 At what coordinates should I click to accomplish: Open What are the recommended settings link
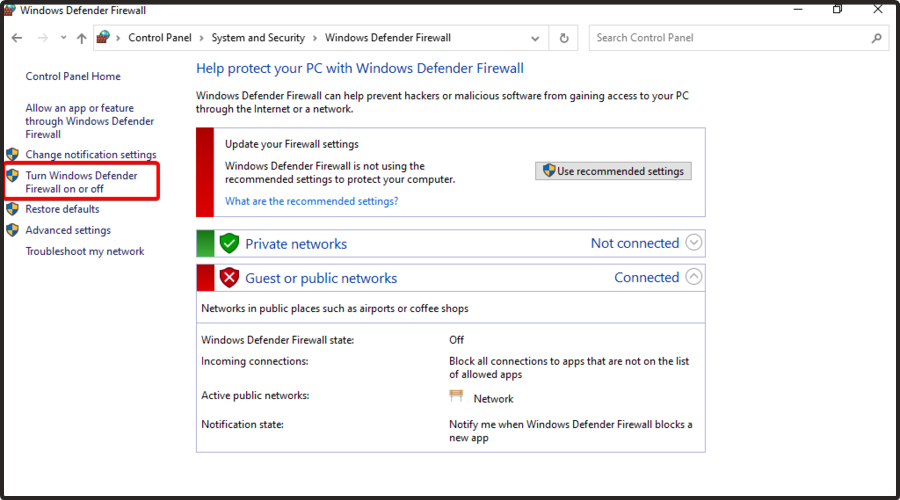(312, 201)
